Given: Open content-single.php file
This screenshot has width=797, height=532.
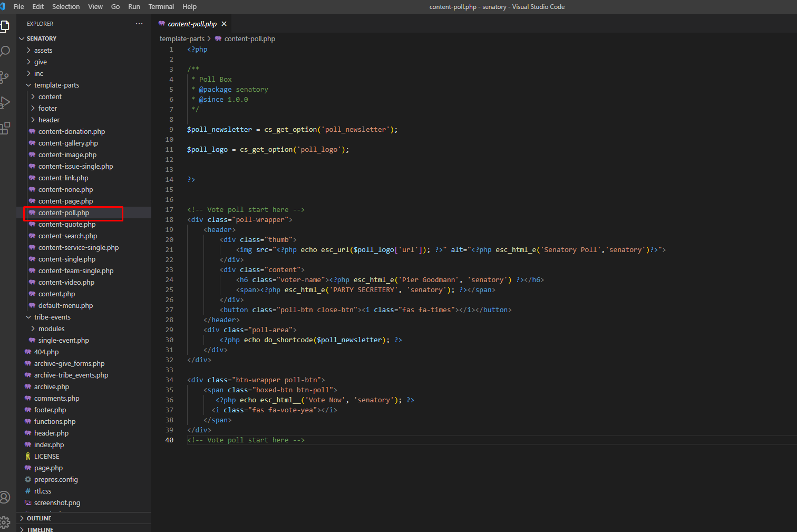Looking at the screenshot, I should [x=84, y=259].
